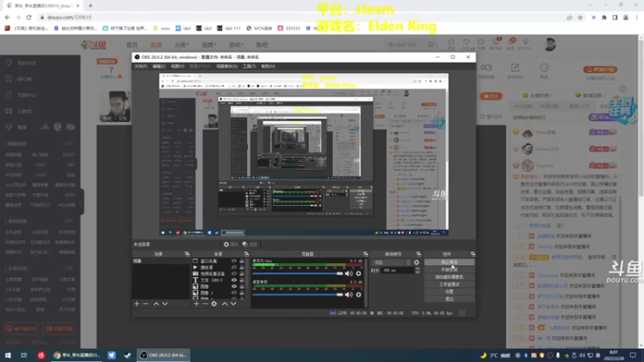Open 桌面音频 audio settings gear
644x362 pixels.
click(x=358, y=294)
